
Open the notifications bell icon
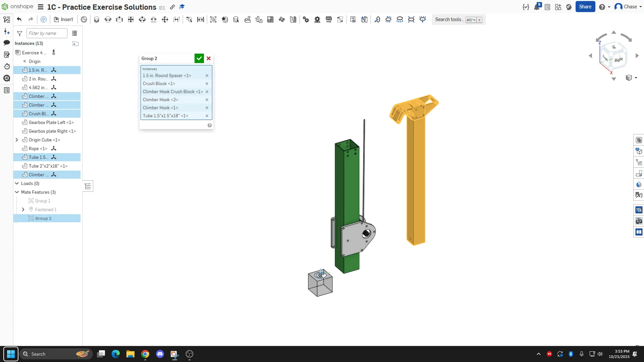pyautogui.click(x=536, y=7)
